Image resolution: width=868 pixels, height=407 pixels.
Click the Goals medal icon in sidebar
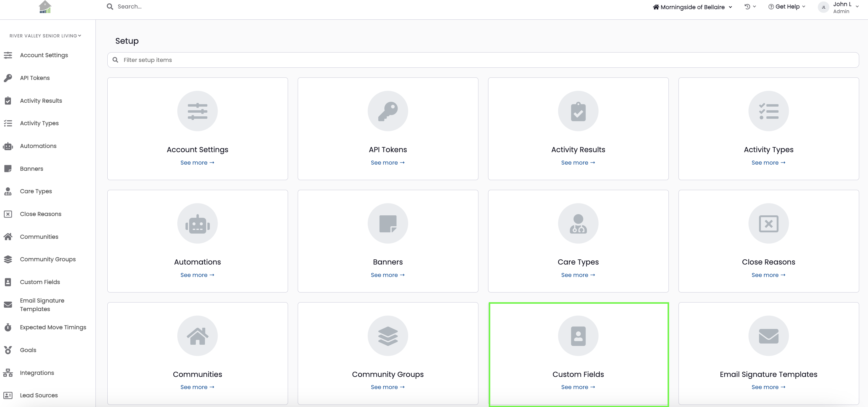tap(8, 350)
